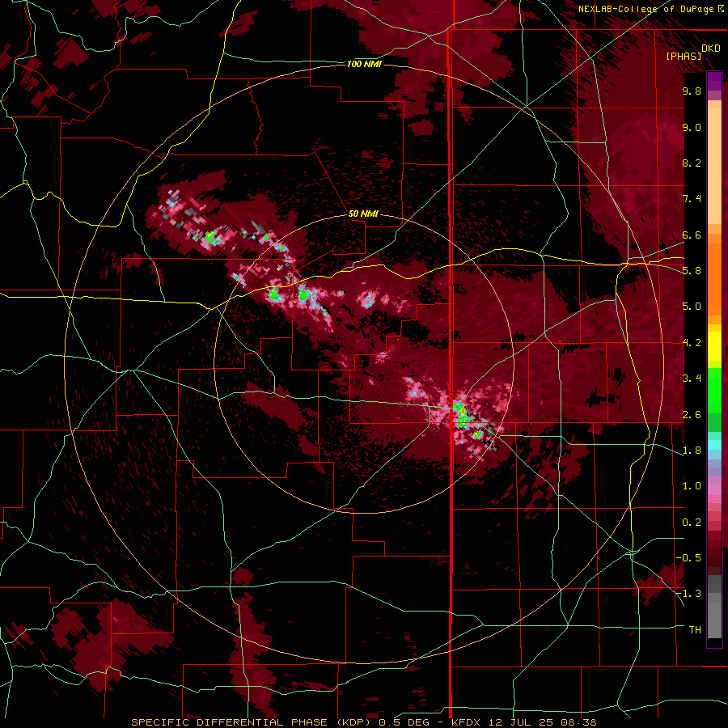The height and width of the screenshot is (728, 728).
Task: Click the 5.8 color scale value
Action: pos(692,271)
